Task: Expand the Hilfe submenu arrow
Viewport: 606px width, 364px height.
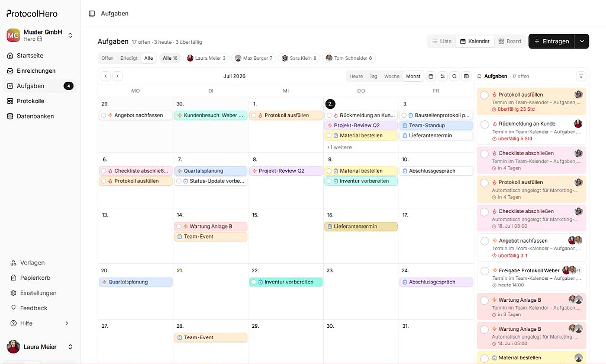Action: (x=67, y=323)
